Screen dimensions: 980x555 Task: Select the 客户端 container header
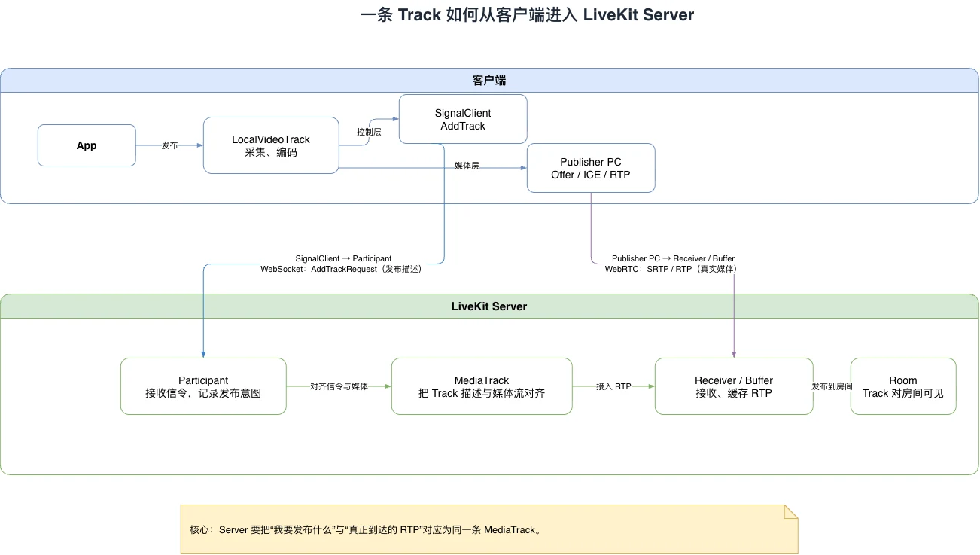point(489,81)
